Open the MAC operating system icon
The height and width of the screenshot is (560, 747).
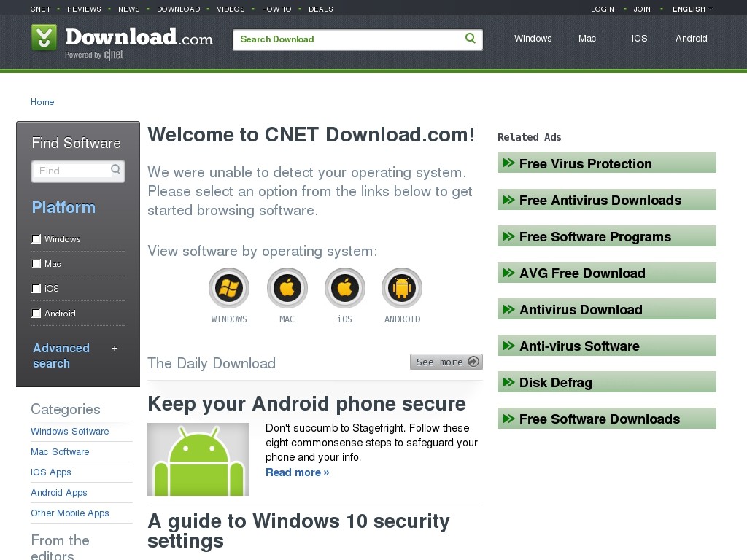[287, 288]
